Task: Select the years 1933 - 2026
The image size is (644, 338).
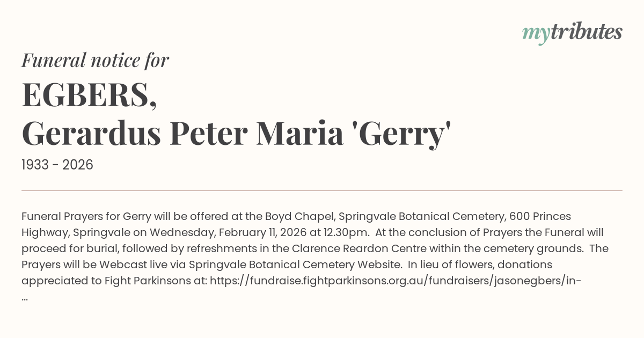Action: (x=57, y=165)
